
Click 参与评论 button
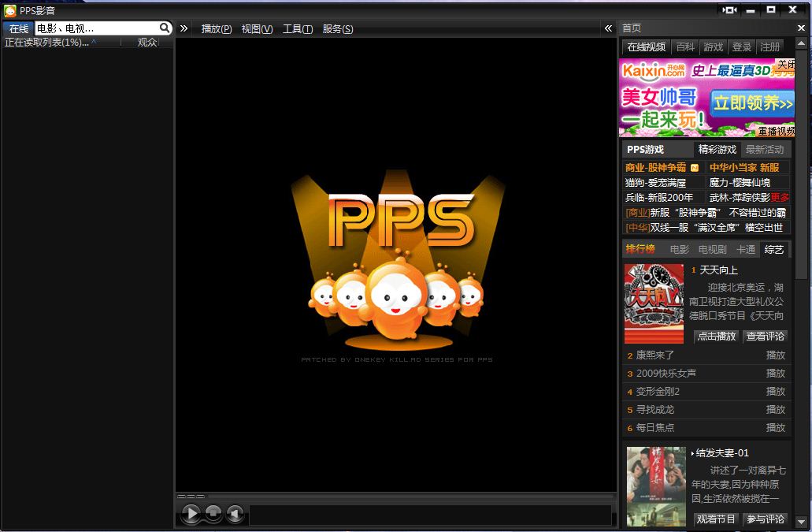765,519
